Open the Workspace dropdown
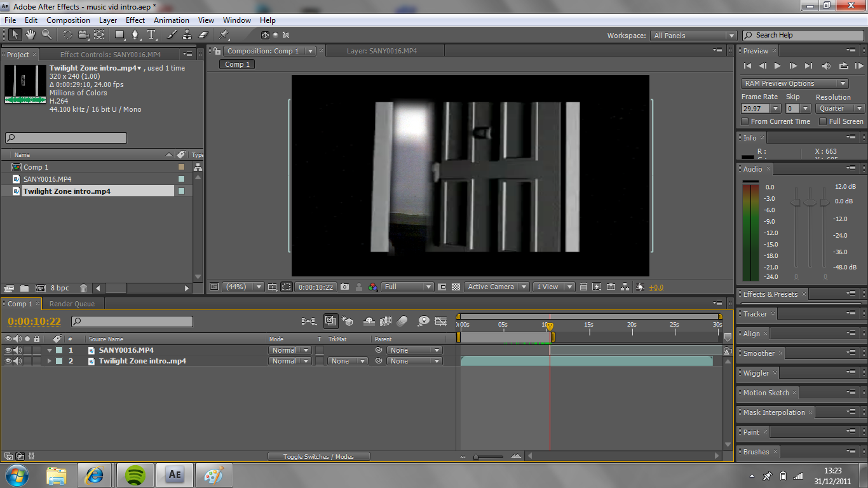Viewport: 868px width, 488px height. pyautogui.click(x=693, y=36)
